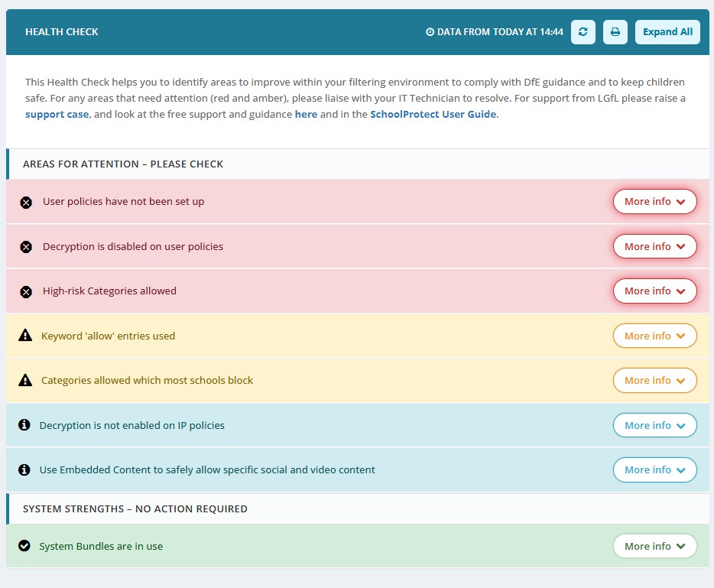Click the Expand All button
Screen dimensions: 714x588
point(667,32)
